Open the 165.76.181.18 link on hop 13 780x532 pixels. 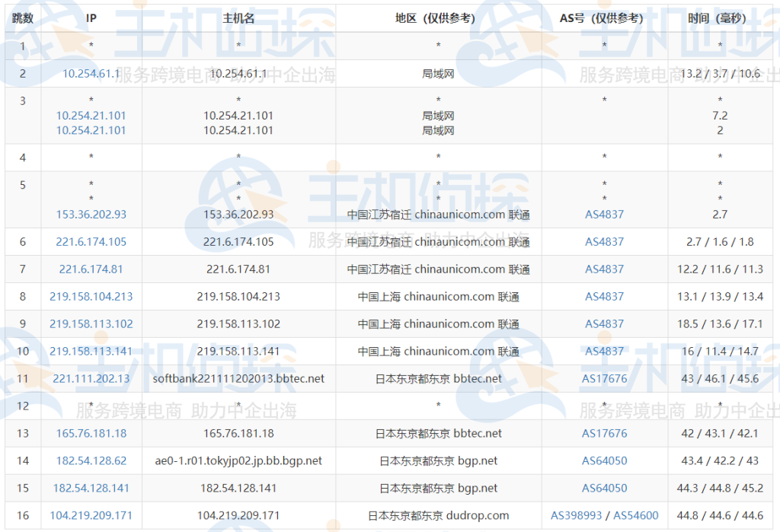pos(91,433)
